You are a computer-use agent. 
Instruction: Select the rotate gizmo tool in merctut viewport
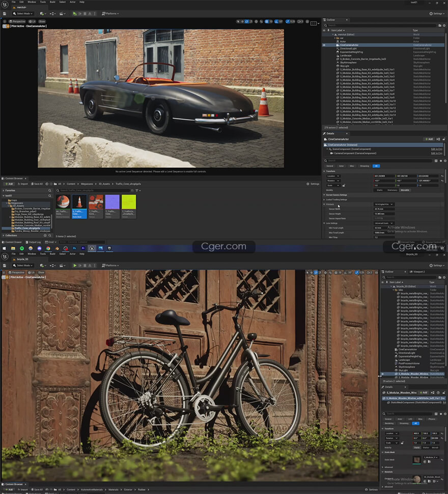(246, 21)
